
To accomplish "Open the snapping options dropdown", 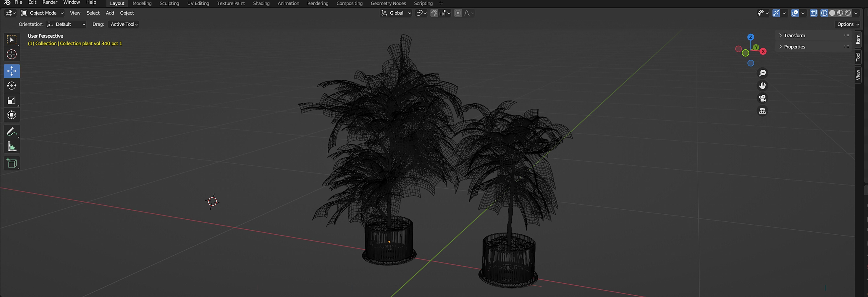I will pos(445,13).
